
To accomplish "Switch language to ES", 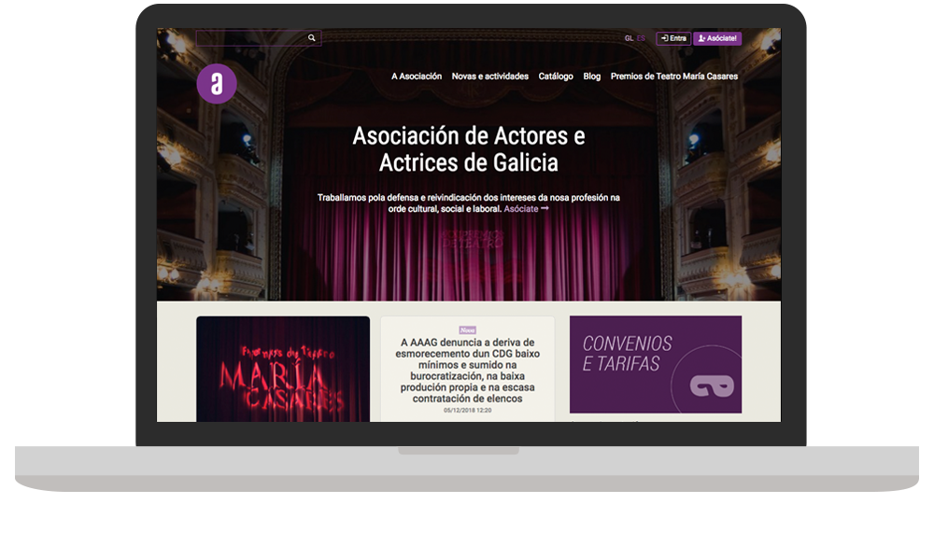I will 641,38.
